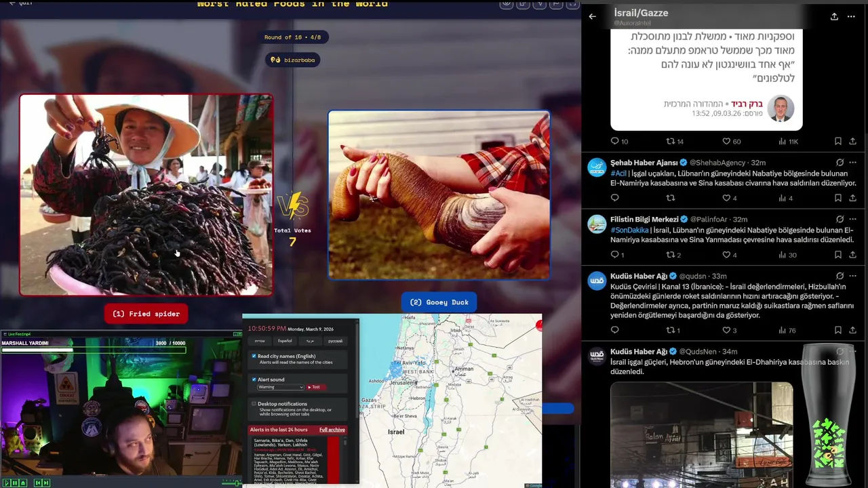Image resolution: width=868 pixels, height=488 pixels.
Task: Toggle the Read city names (English) checkbox
Action: (254, 356)
